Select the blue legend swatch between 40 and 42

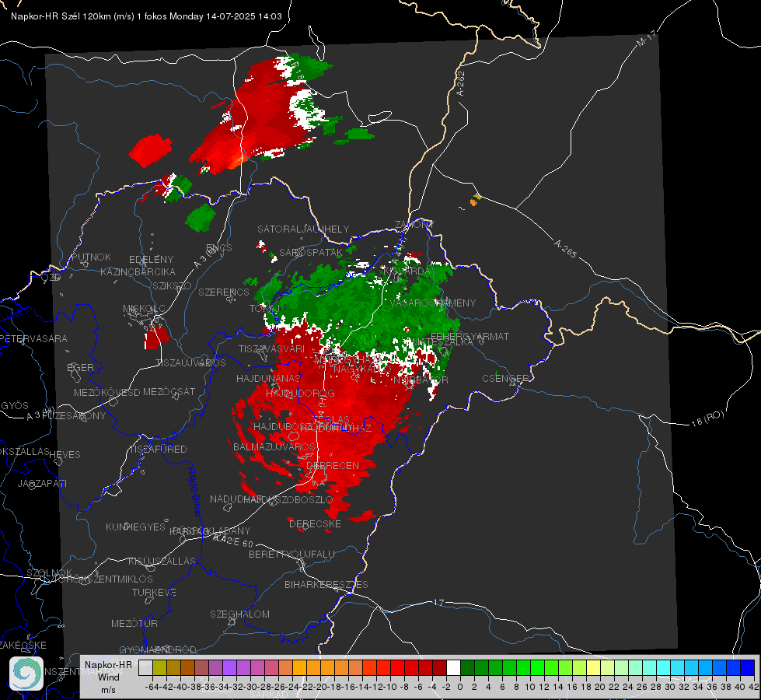point(748,668)
